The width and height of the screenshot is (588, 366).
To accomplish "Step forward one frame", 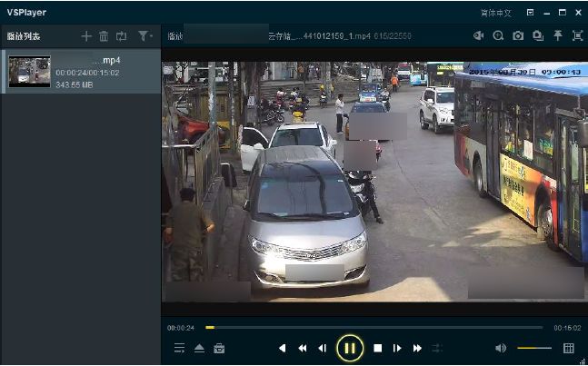I will coord(397,348).
